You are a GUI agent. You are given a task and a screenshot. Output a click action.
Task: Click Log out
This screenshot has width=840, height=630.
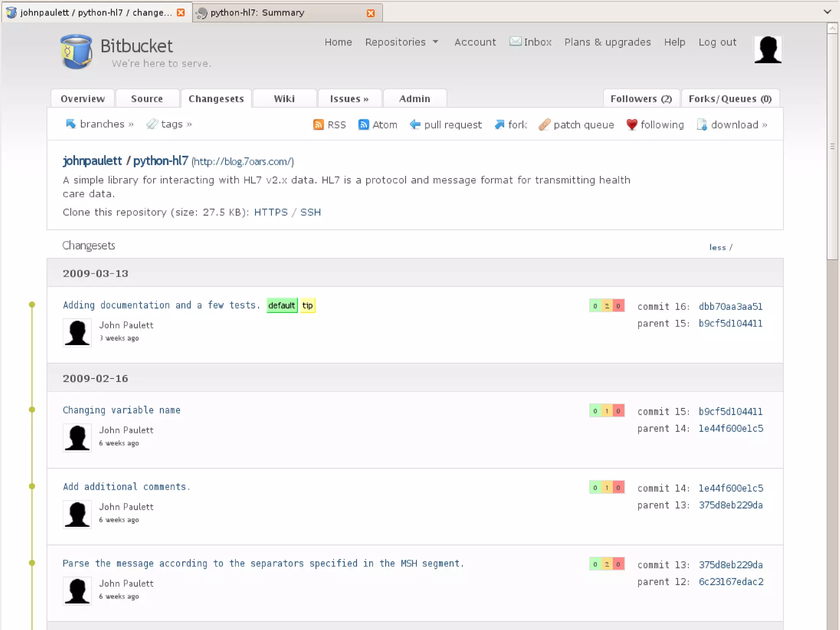coord(717,42)
